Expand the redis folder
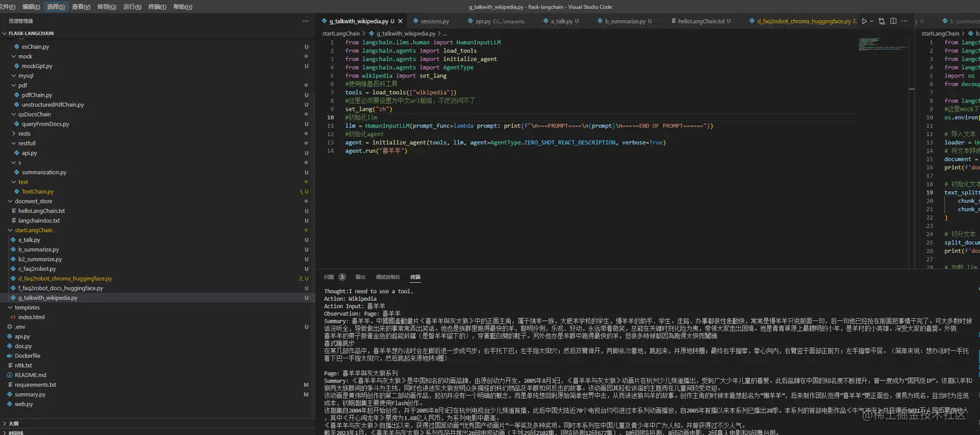Screen dimensions: 980x435 coord(24,134)
